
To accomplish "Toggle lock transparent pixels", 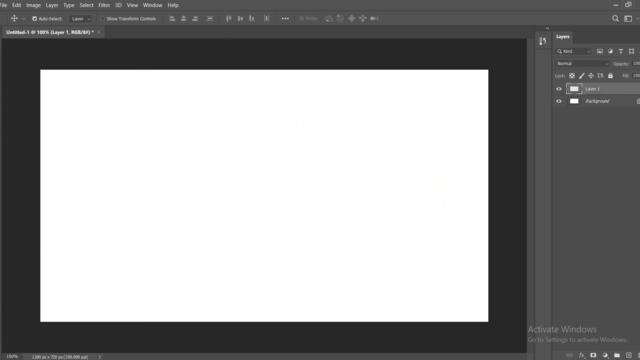I will [572, 76].
